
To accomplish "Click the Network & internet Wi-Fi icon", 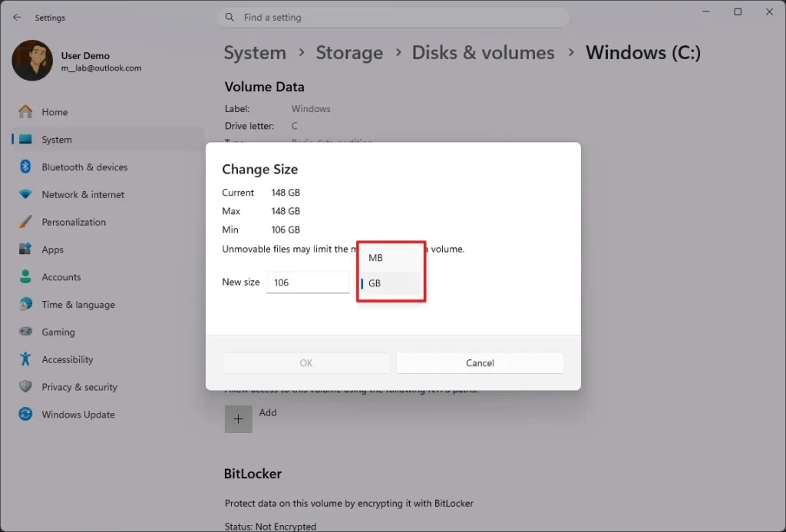I will point(25,194).
